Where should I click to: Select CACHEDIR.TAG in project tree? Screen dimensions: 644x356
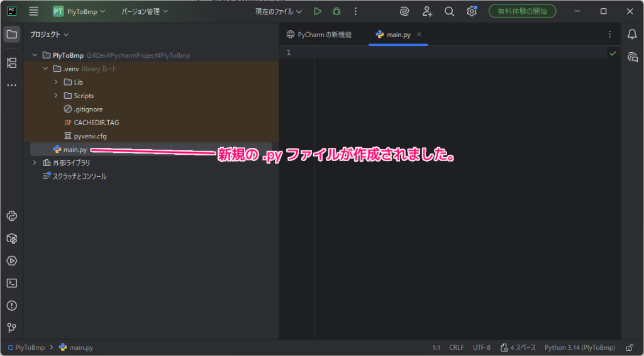tap(92, 123)
